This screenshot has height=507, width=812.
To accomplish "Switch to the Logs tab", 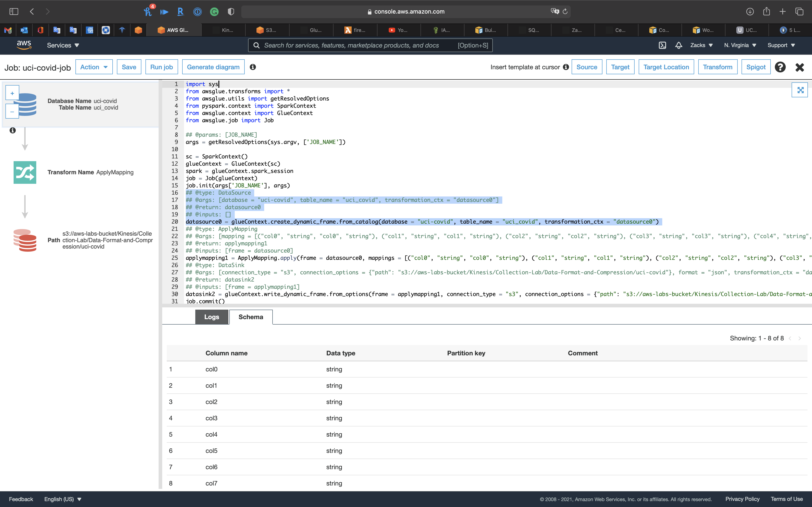I will (211, 317).
